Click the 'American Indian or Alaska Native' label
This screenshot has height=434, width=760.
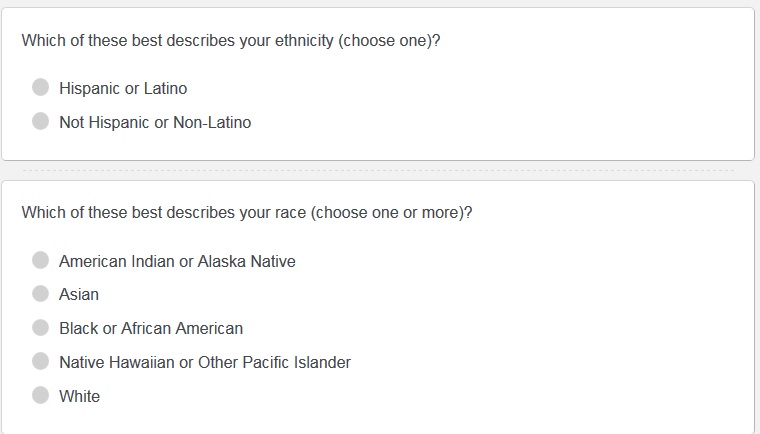(177, 262)
